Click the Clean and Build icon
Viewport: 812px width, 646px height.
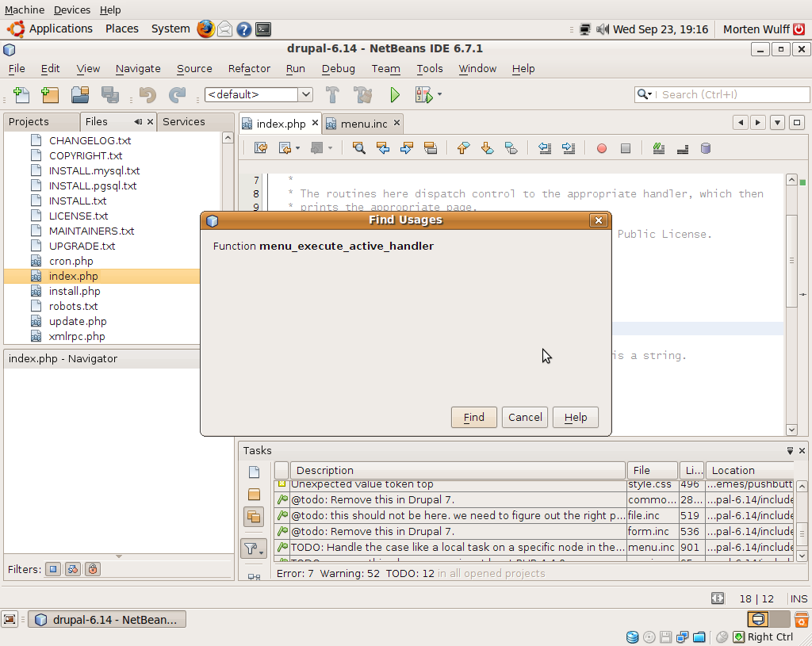point(362,95)
